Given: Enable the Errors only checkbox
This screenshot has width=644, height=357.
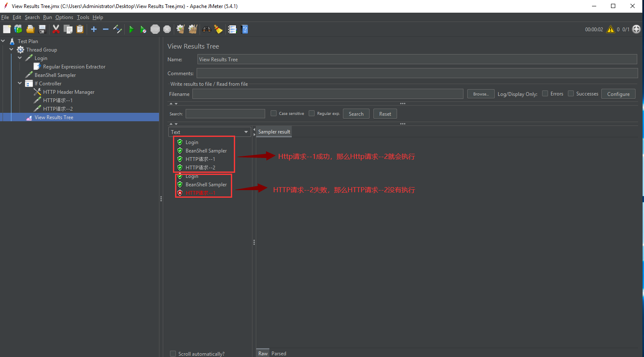Looking at the screenshot, I should pos(545,94).
